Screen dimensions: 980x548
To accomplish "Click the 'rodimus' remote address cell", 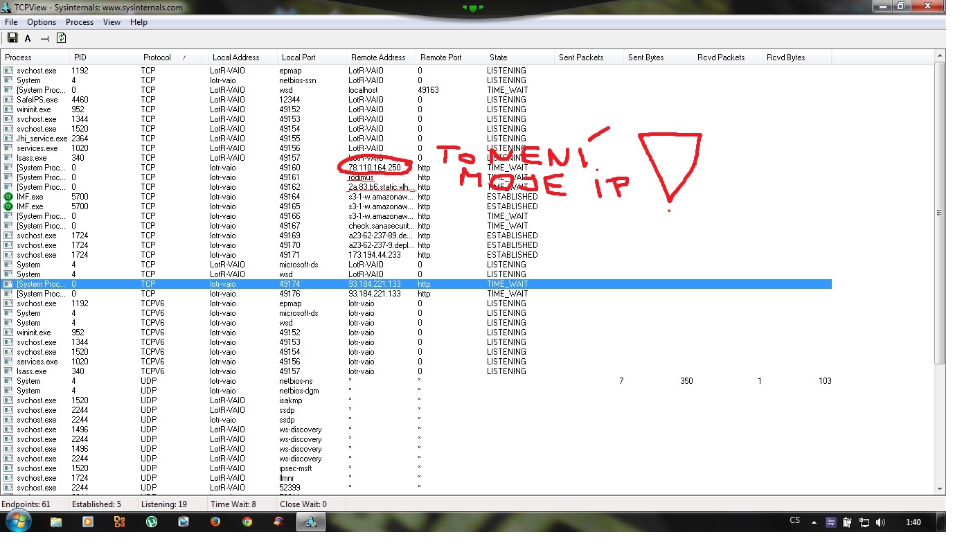I will 362,177.
